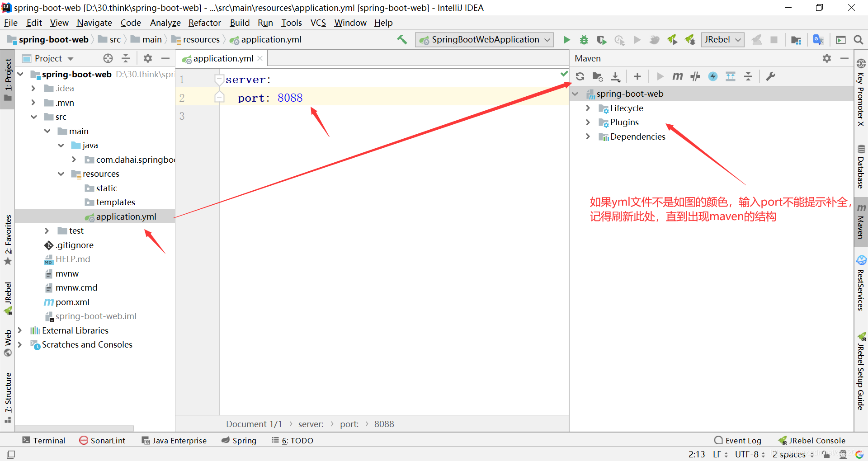Viewport: 868px width, 461px height.
Task: Fold the server block in the gutter
Action: 219,80
